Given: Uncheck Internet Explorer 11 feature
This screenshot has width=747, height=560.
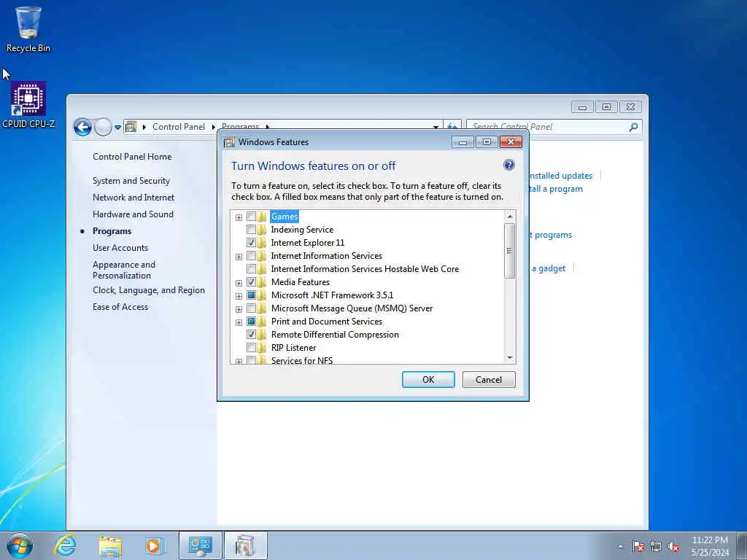Looking at the screenshot, I should tap(251, 243).
